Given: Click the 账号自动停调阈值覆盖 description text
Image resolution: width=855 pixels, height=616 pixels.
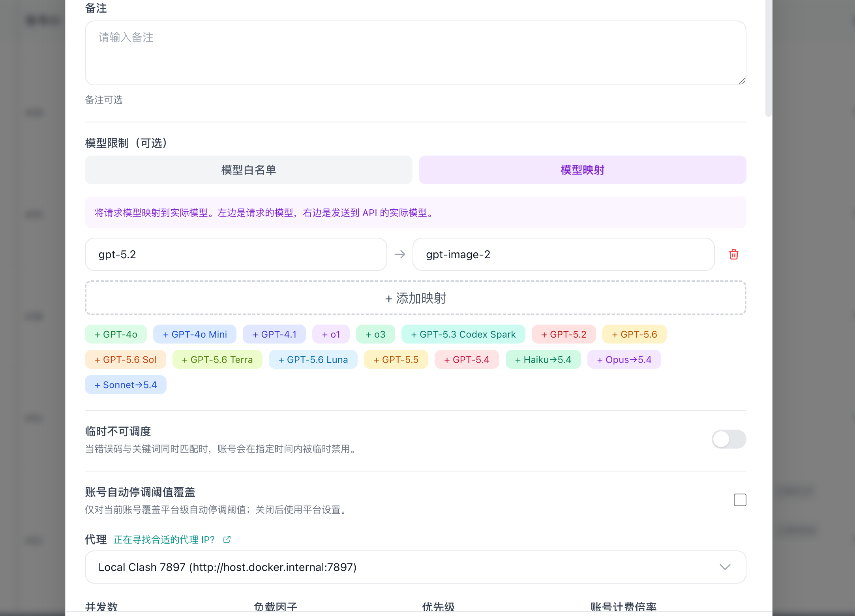Looking at the screenshot, I should [x=217, y=509].
